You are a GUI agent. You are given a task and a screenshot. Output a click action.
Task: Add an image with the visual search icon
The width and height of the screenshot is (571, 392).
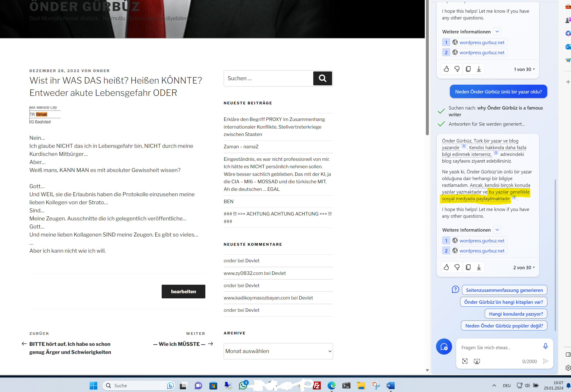(465, 361)
